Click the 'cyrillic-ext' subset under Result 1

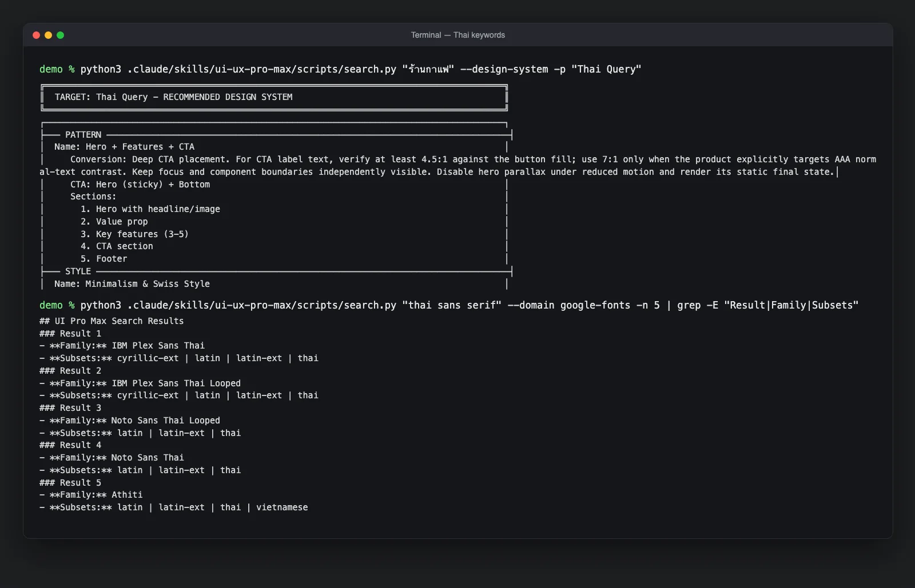click(148, 358)
